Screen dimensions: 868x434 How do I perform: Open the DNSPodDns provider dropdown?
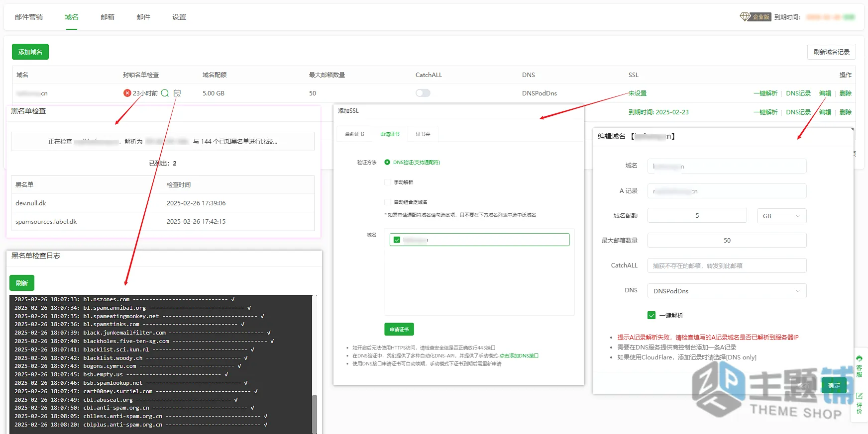tap(727, 291)
